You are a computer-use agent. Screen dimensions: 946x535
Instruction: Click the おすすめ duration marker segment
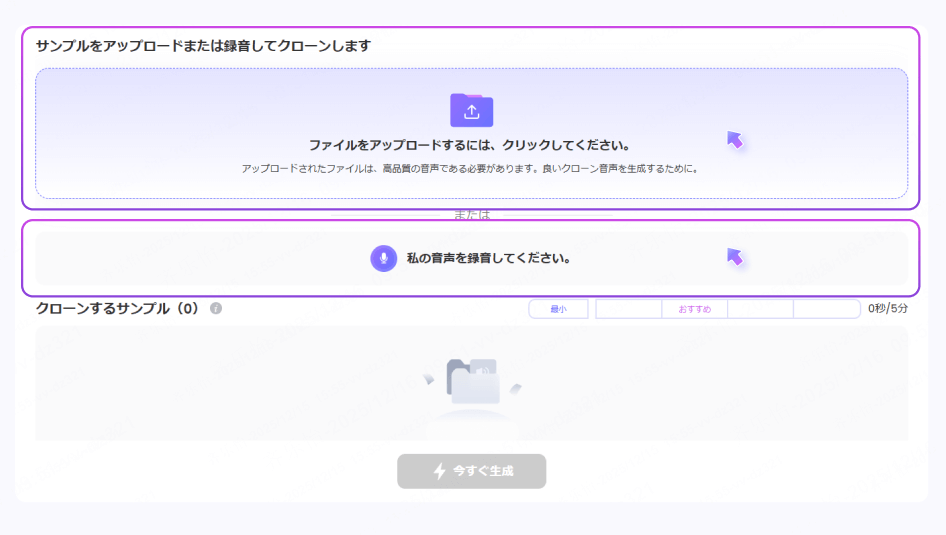[x=694, y=309]
